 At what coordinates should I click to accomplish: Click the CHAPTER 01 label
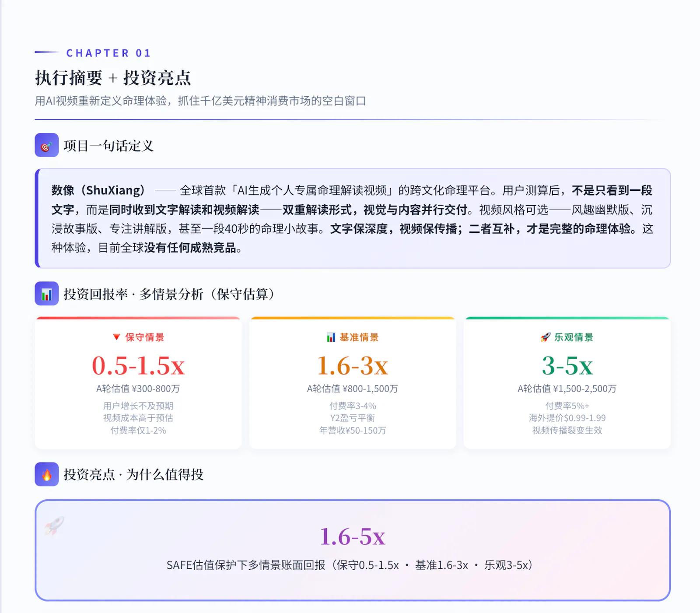(x=108, y=53)
